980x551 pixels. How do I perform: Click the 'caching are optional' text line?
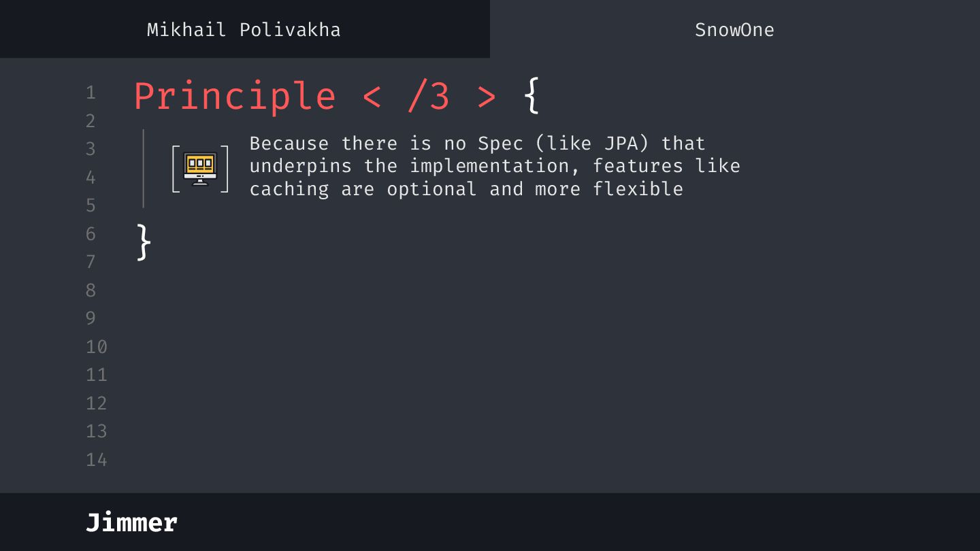click(x=363, y=189)
